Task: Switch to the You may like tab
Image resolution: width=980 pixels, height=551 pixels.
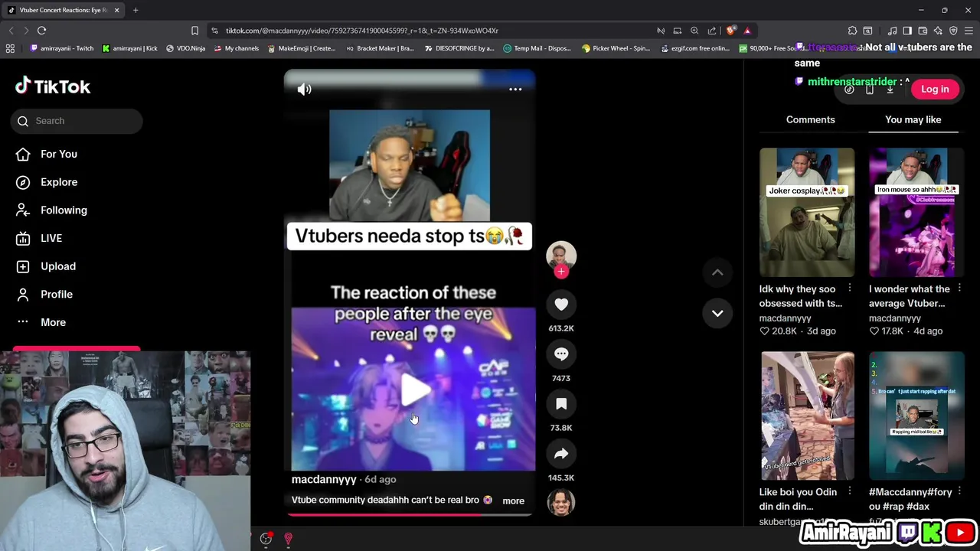Action: [913, 119]
